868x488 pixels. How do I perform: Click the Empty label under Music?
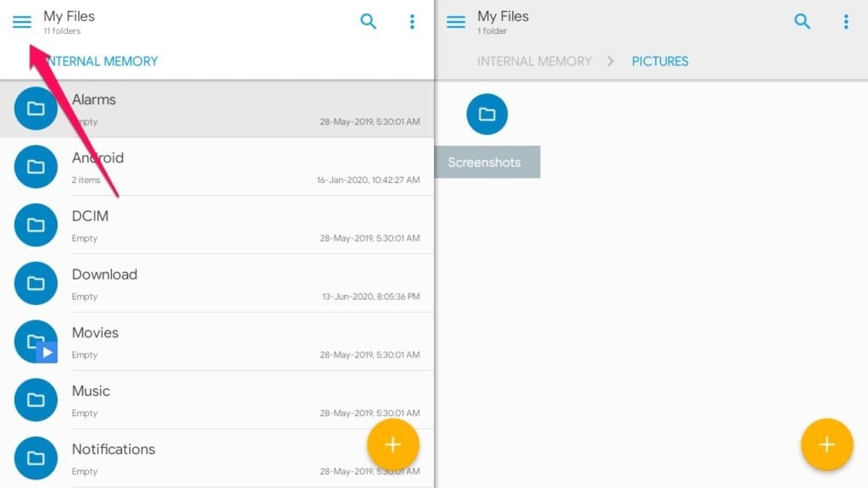84,413
